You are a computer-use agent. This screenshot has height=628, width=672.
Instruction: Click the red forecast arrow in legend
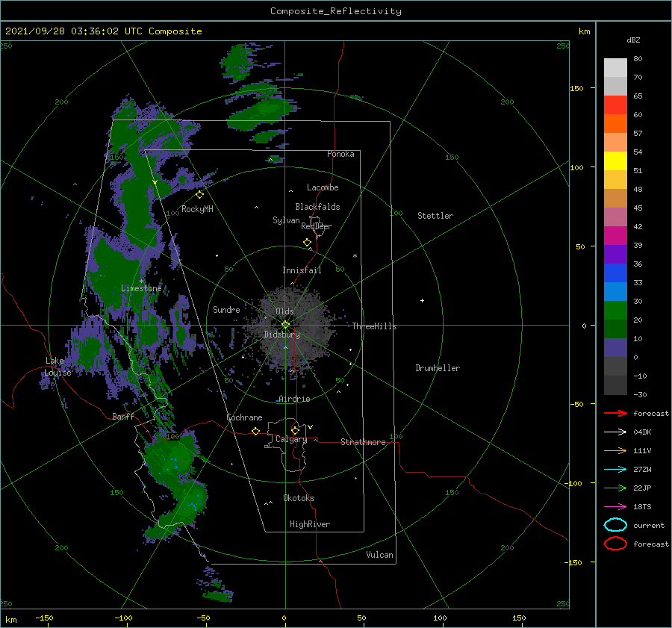click(x=615, y=413)
